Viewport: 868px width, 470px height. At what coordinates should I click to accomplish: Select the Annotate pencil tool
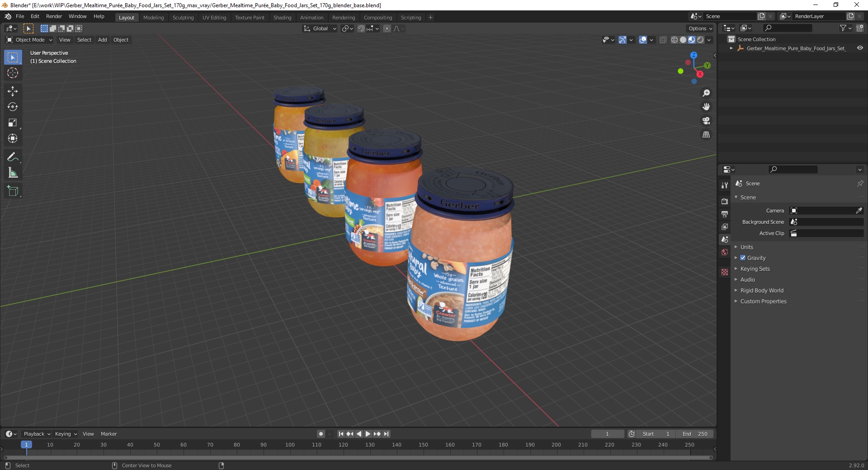coord(13,157)
